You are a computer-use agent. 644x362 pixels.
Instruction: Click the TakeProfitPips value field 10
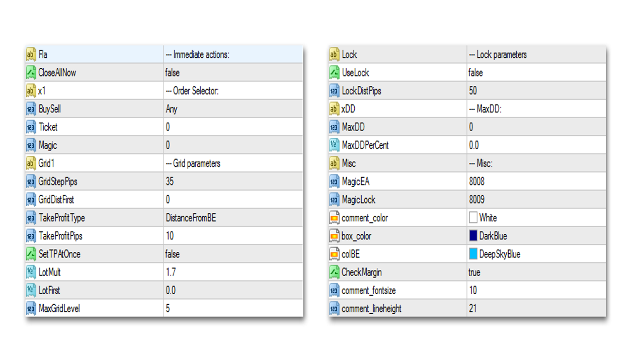(x=233, y=236)
